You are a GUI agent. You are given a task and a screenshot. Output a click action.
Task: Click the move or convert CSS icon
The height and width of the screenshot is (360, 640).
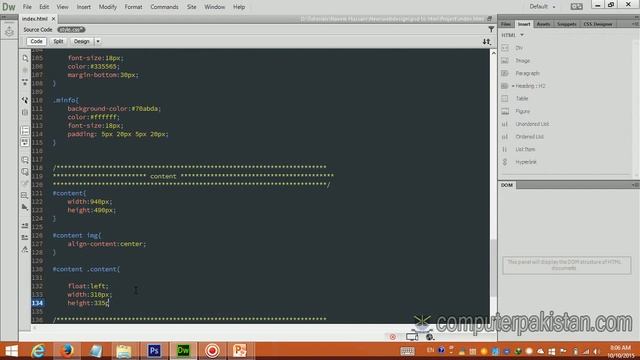[25, 207]
